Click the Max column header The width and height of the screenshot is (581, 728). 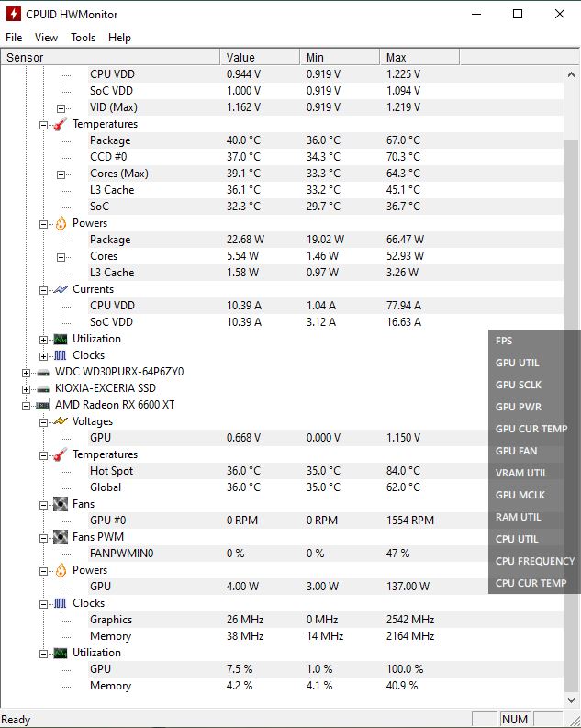[419, 57]
